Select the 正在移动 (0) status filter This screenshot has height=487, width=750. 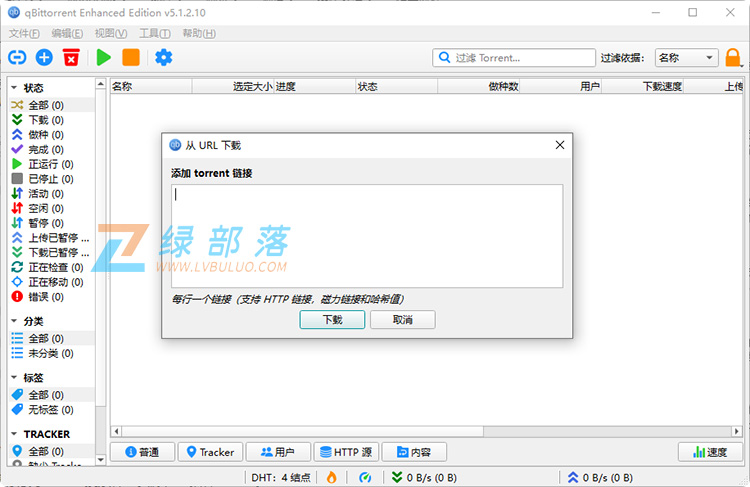click(x=52, y=282)
